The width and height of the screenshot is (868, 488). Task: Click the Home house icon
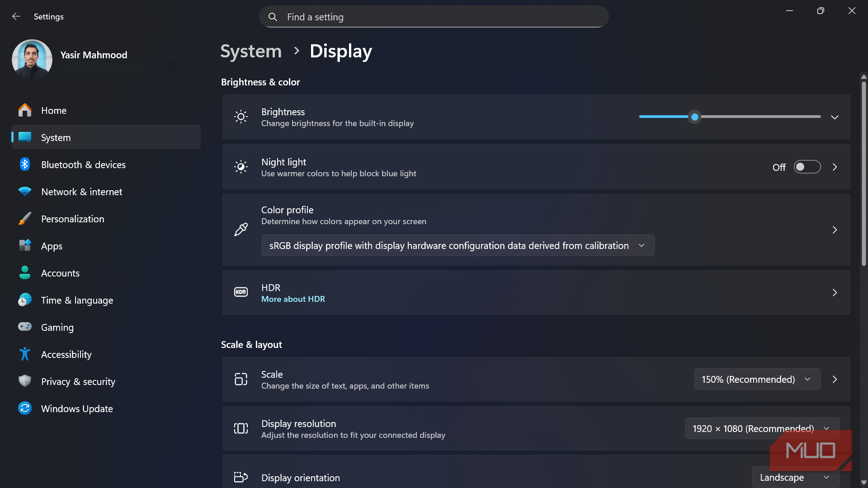[x=25, y=110]
